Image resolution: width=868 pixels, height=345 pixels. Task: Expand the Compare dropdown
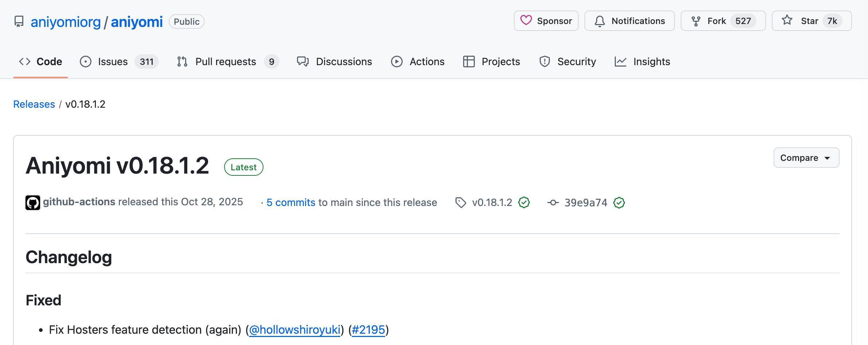pos(806,158)
